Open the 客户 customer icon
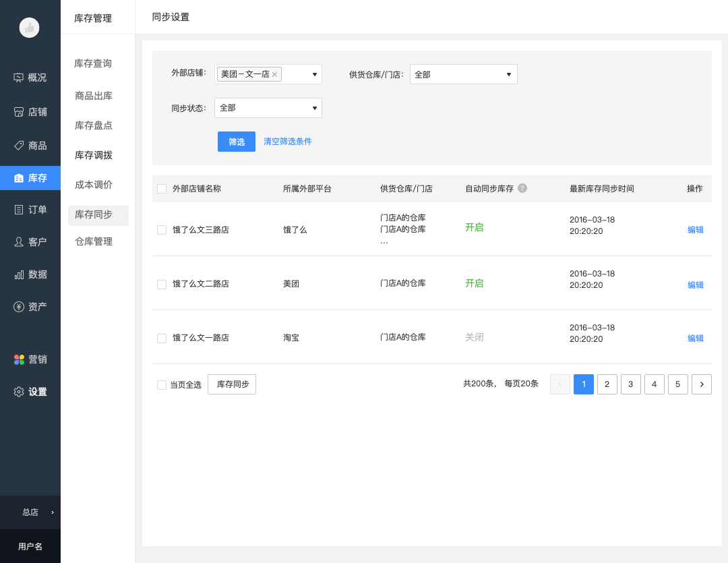This screenshot has width=728, height=563. (19, 241)
